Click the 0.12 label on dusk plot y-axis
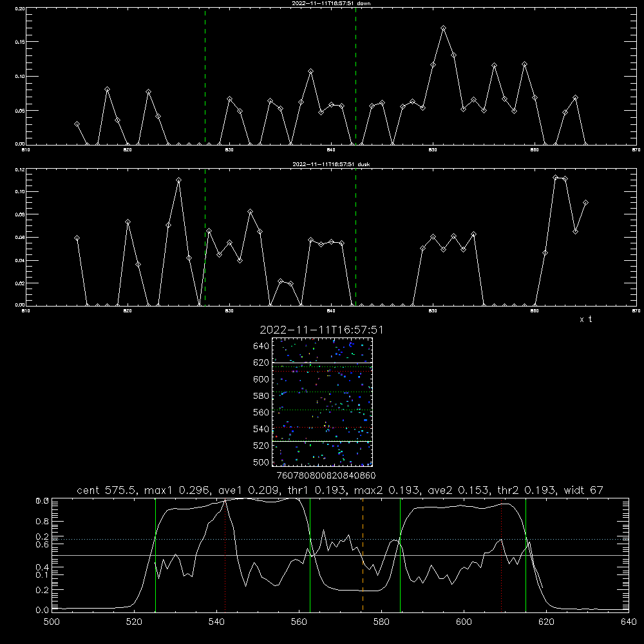 click(x=20, y=169)
